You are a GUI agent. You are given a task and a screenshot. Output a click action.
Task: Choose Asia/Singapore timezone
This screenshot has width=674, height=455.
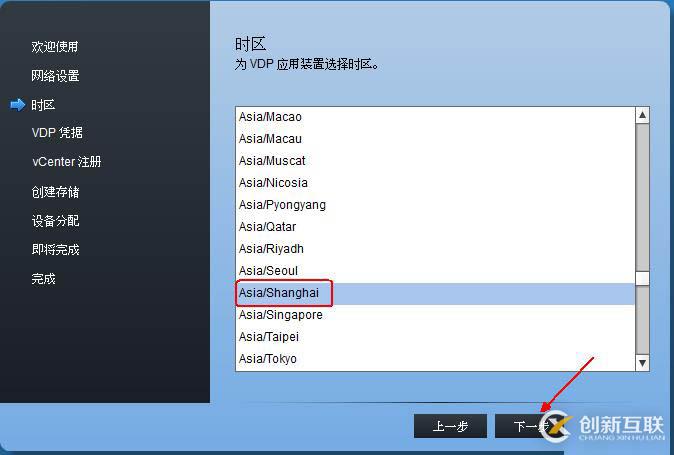point(435,315)
